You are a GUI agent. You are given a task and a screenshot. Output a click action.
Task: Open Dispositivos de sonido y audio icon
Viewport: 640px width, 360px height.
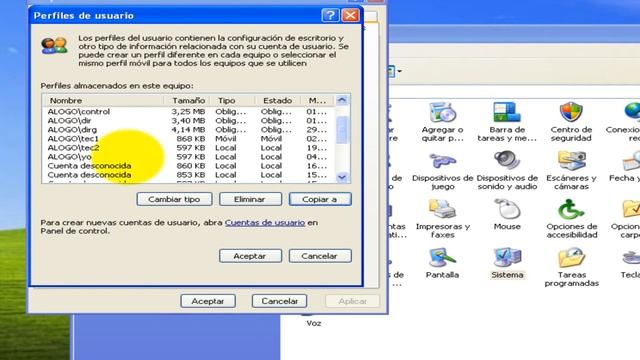click(x=507, y=160)
